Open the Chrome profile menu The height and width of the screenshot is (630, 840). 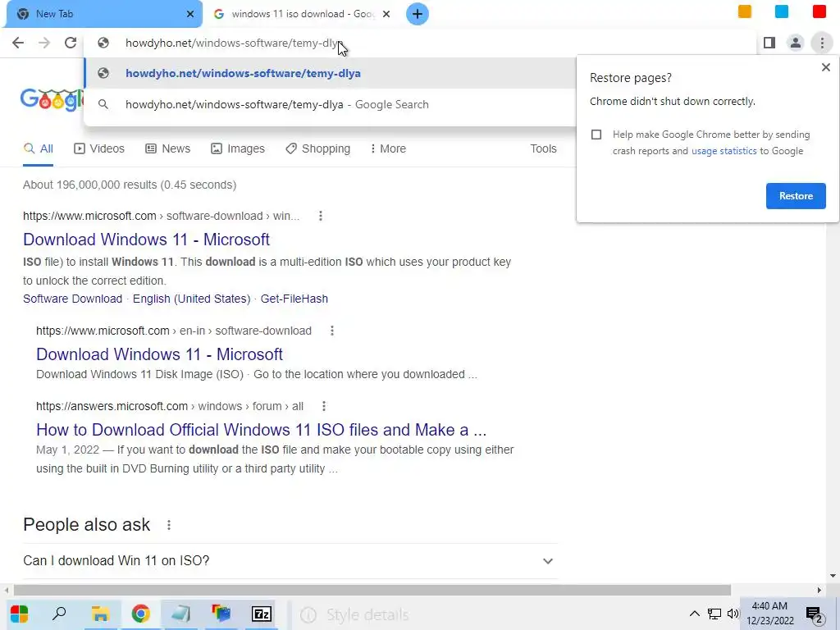(x=796, y=43)
